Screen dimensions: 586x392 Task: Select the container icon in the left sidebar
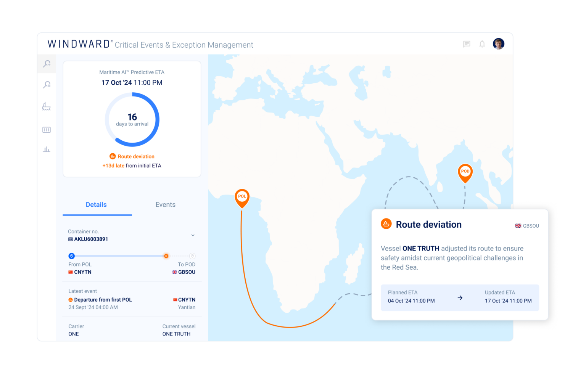(x=47, y=130)
